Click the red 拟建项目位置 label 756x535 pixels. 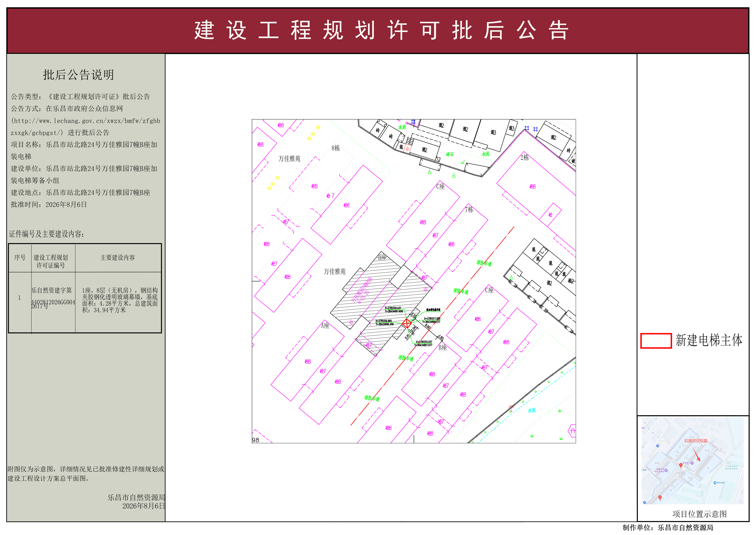(x=696, y=441)
